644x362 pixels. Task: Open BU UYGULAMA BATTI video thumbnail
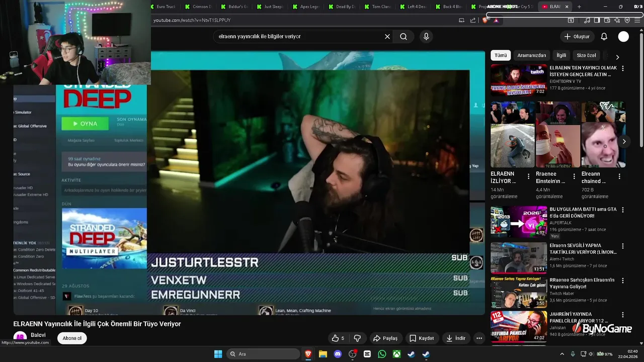[519, 221]
